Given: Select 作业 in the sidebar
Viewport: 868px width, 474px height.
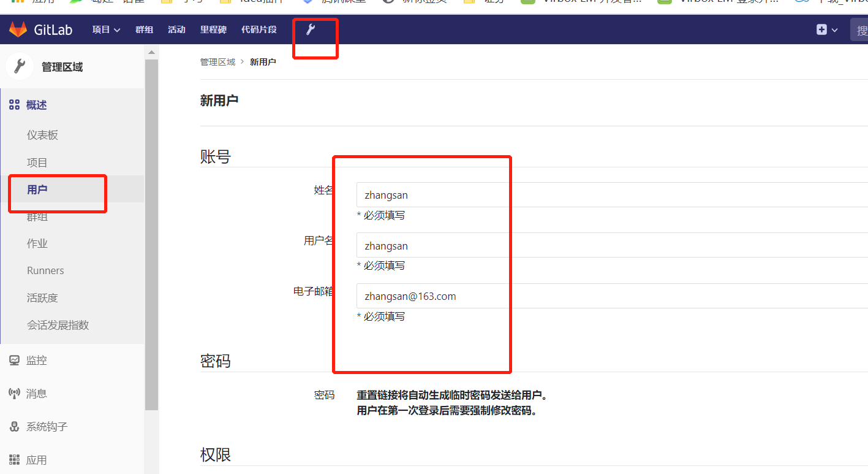Looking at the screenshot, I should click(37, 243).
